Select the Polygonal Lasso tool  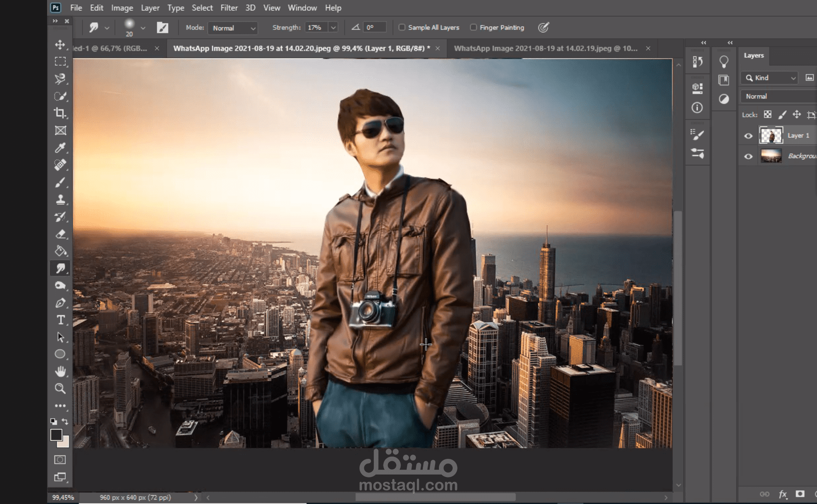(x=60, y=79)
